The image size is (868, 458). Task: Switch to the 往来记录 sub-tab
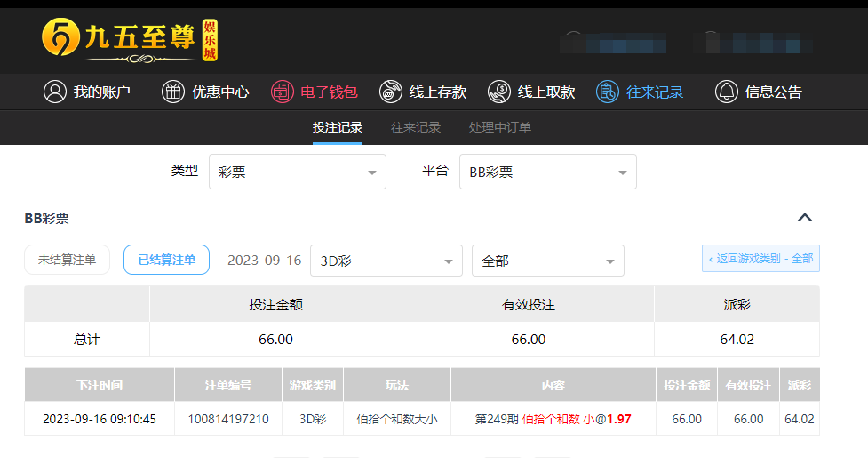tap(416, 127)
